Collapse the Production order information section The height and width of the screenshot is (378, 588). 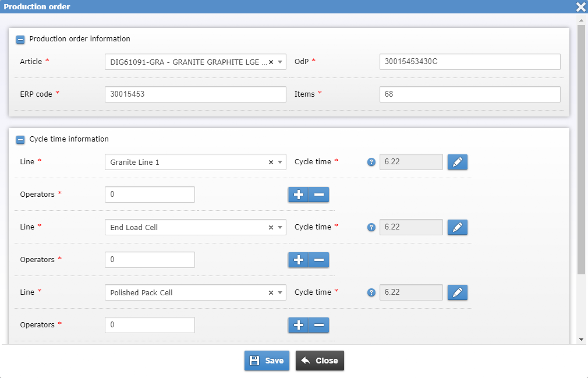coord(20,39)
